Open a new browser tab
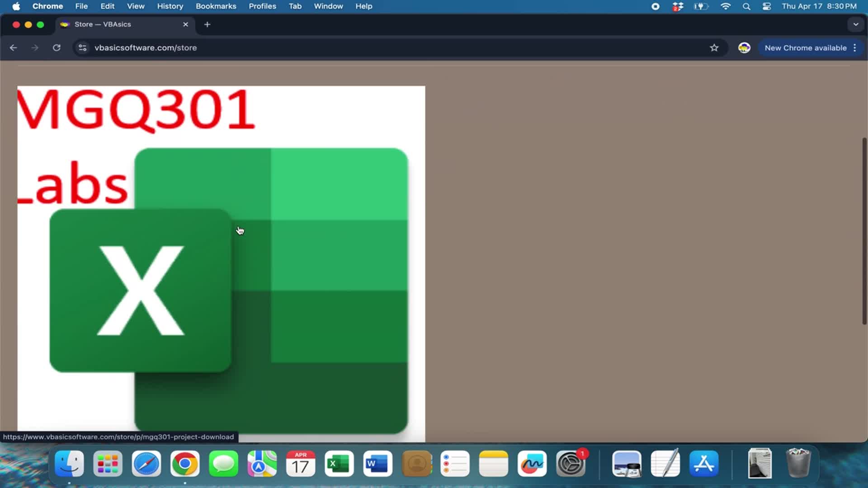 click(x=207, y=24)
